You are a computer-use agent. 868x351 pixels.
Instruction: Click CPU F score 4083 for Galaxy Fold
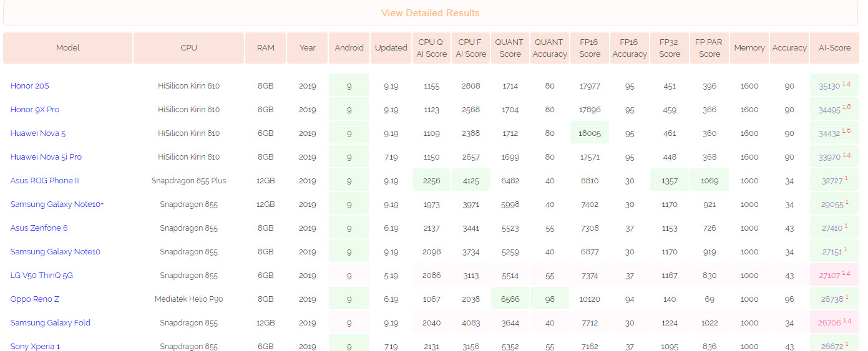(471, 323)
